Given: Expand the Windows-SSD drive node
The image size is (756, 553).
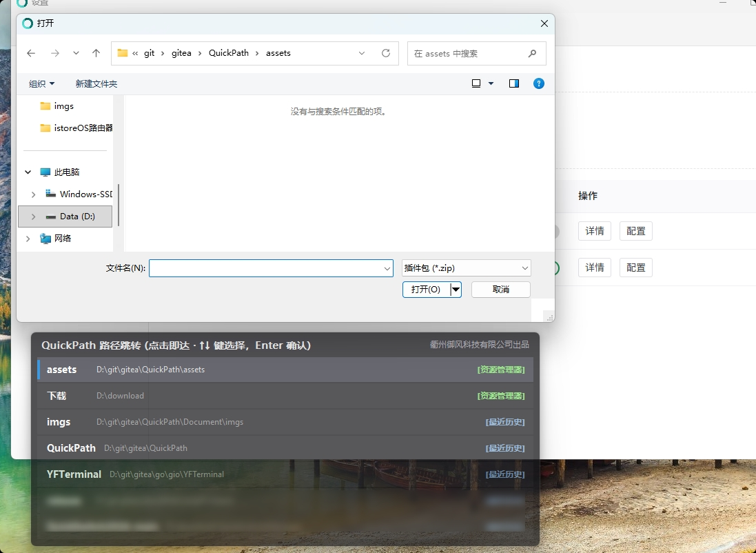Looking at the screenshot, I should pyautogui.click(x=33, y=194).
